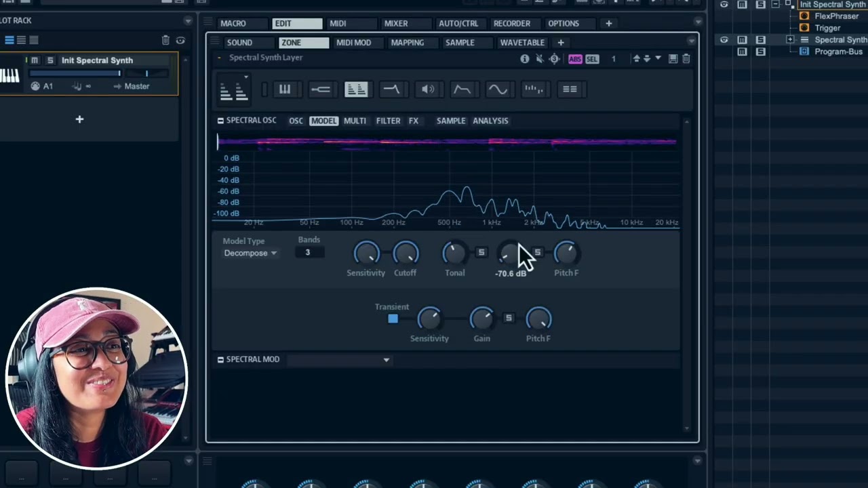
Task: Click the Analysis button in Spectral Osc
Action: [x=490, y=121]
